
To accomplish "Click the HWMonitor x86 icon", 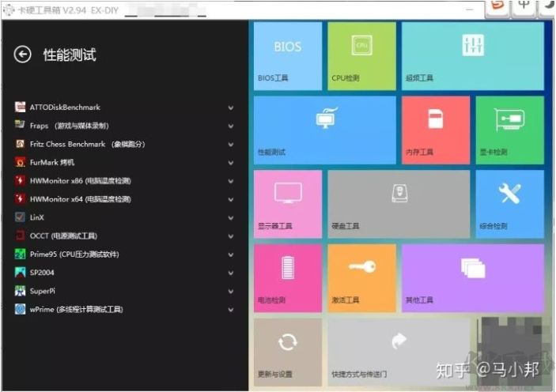I will 21,181.
